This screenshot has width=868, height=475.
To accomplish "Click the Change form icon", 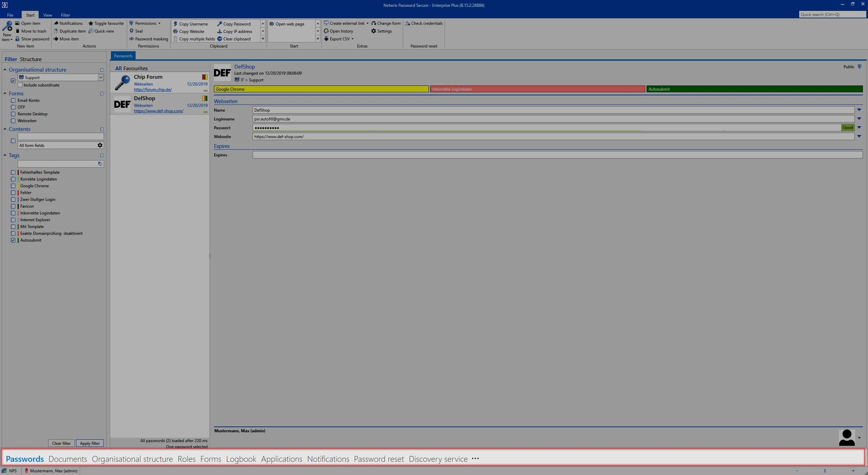I will click(374, 23).
